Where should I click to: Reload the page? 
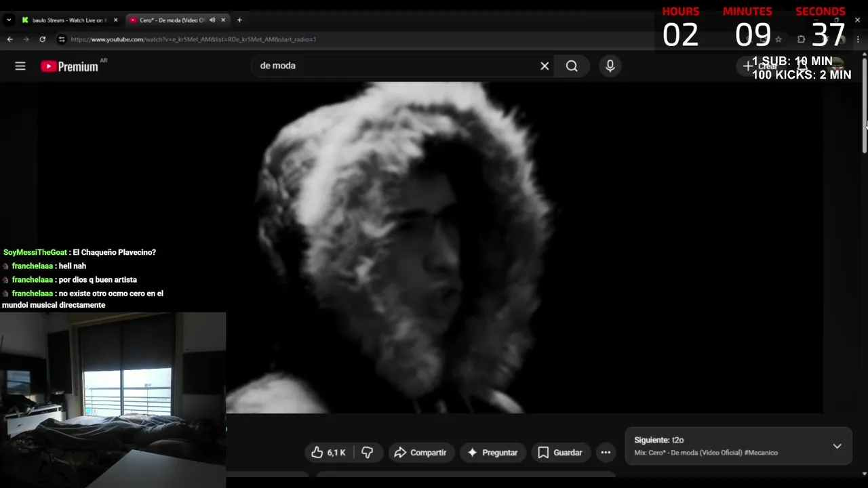click(x=43, y=39)
